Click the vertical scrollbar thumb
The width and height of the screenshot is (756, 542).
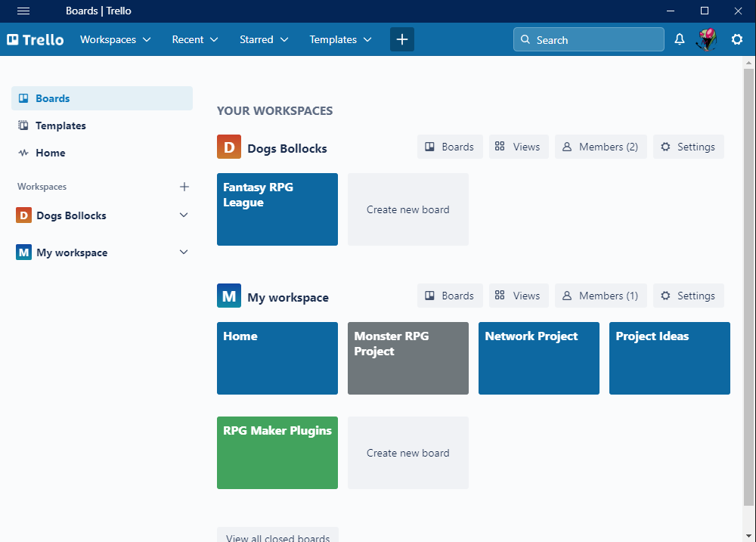[748, 287]
